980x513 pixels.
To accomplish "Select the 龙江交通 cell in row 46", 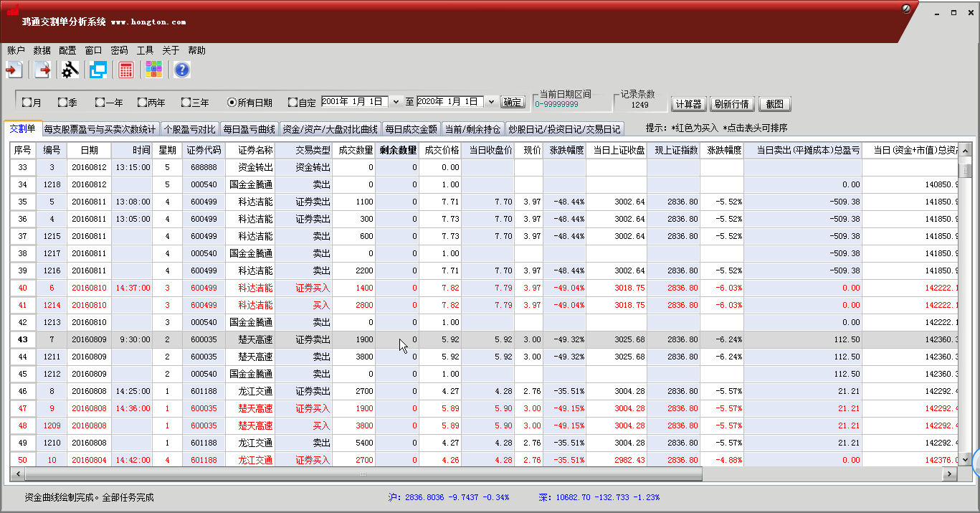I will [x=250, y=391].
